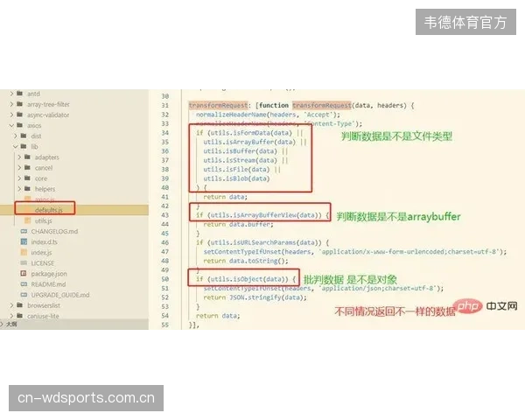Screen dimensions: 525x420
Task: Click the array-tree-filter folder icon
Action: (x=20, y=104)
